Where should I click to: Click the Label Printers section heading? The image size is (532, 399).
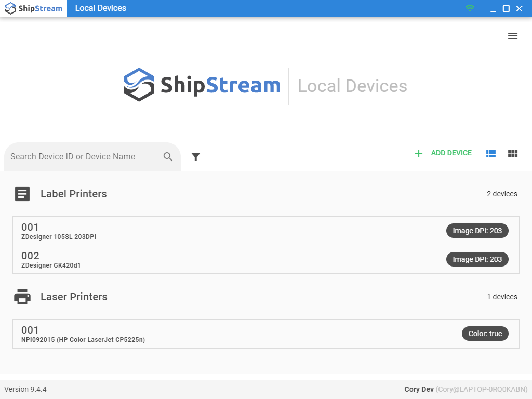74,194
